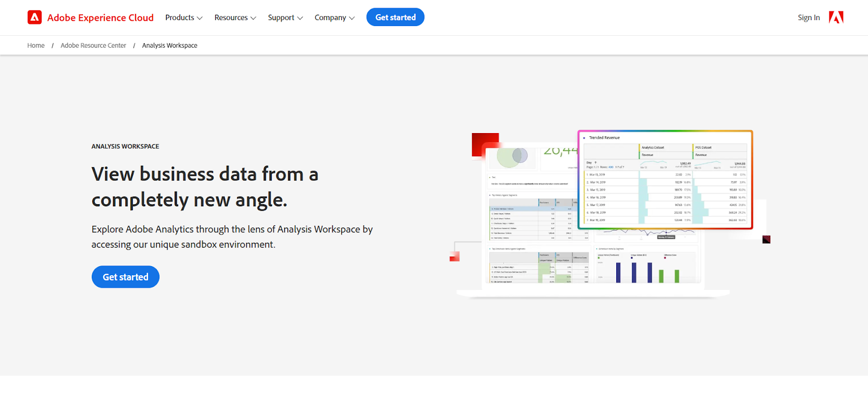Viewport: 868px width, 417px height.
Task: Click the Get started button in the header
Action: coord(395,17)
